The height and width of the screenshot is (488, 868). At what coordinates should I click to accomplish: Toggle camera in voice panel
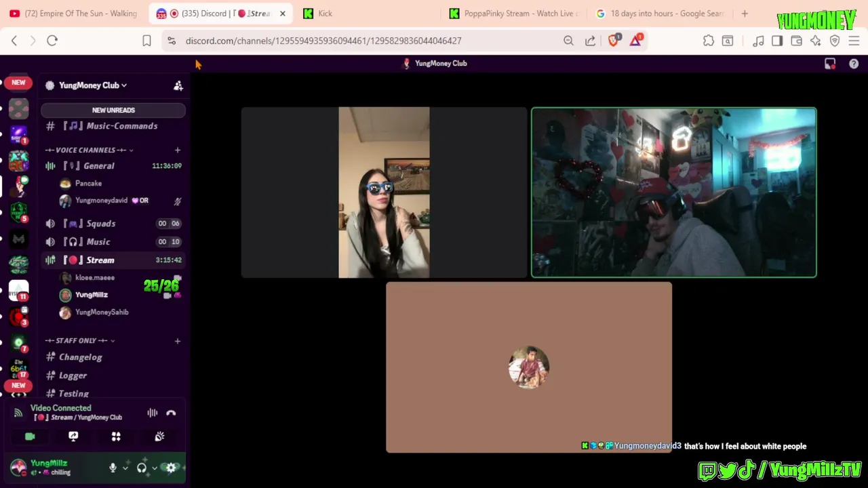[x=30, y=436]
